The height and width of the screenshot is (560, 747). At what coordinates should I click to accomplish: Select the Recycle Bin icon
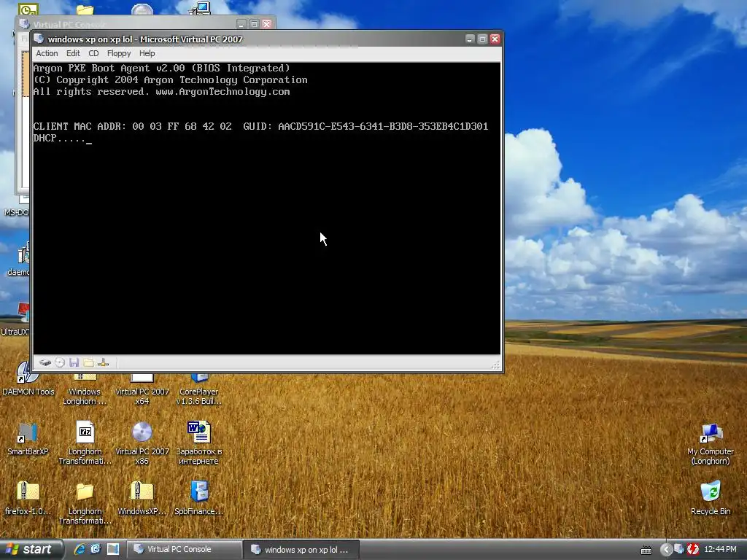point(711,498)
